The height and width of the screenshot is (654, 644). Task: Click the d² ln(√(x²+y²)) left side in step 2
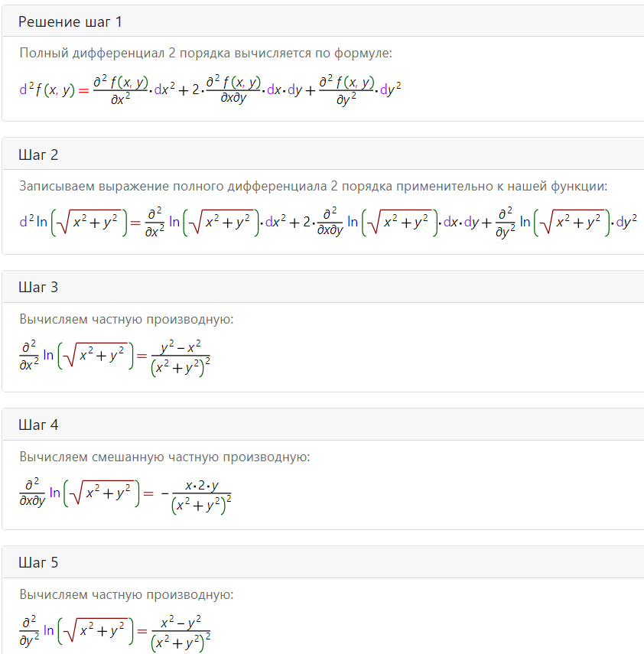pos(73,222)
